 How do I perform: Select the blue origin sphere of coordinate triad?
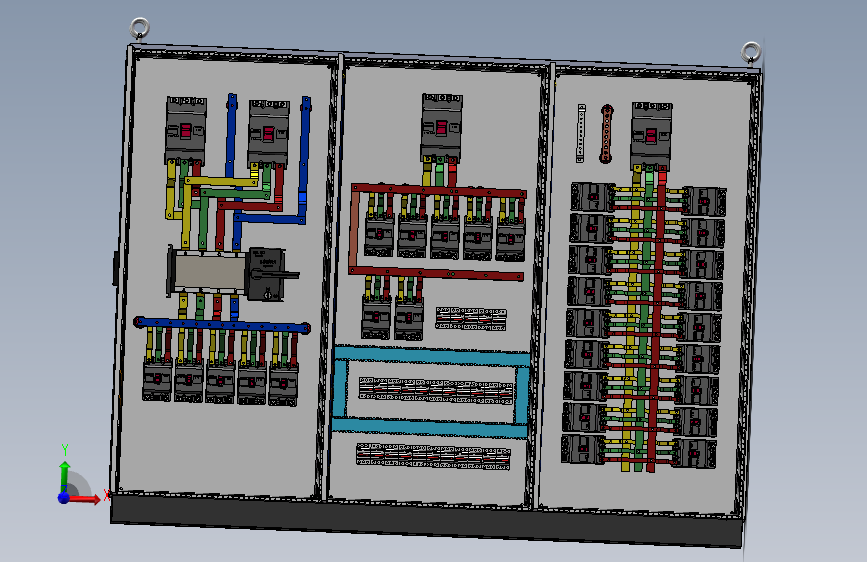(64, 498)
